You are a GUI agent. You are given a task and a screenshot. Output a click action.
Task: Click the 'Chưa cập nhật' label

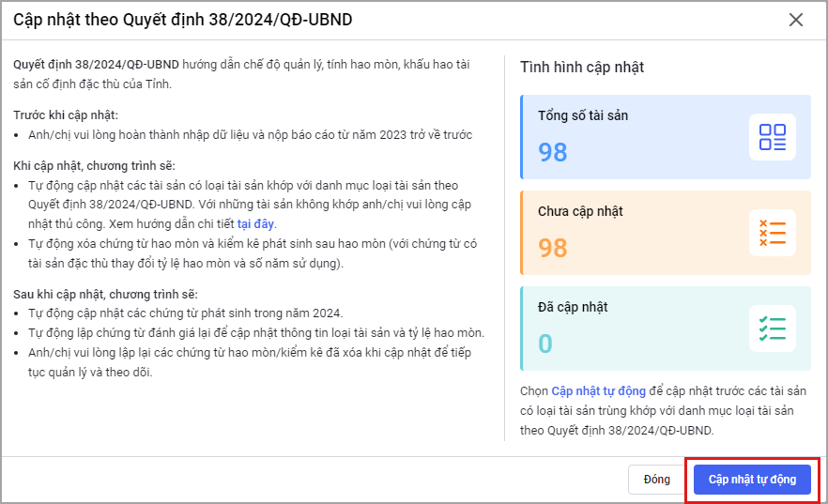tap(580, 211)
